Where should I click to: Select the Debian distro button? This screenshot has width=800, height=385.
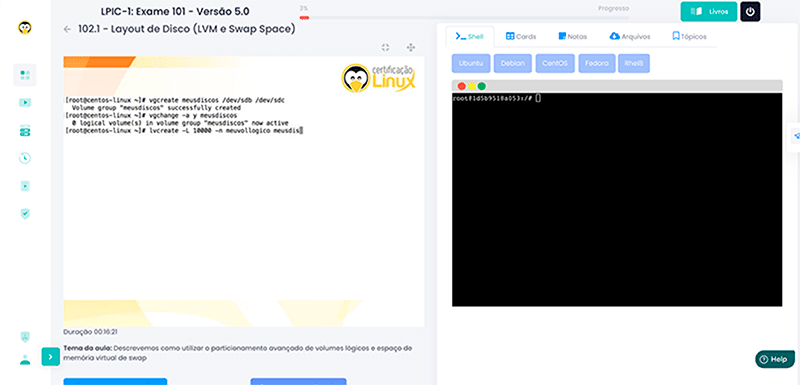tap(513, 64)
